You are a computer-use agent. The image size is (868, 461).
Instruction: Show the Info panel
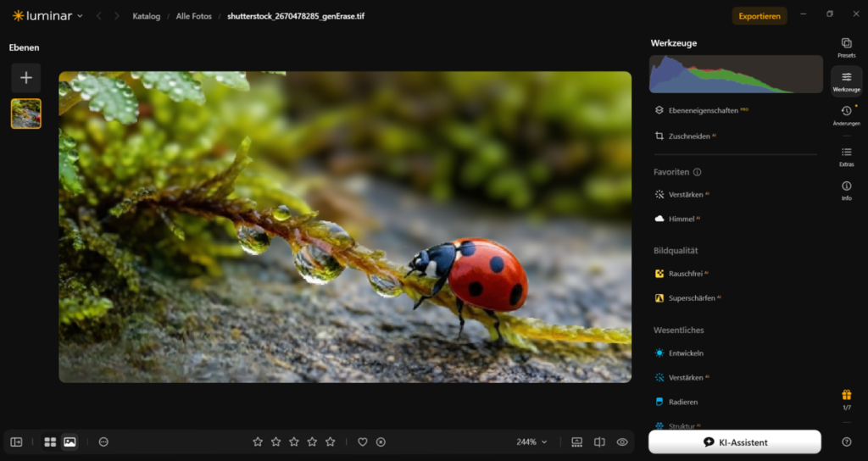(847, 191)
